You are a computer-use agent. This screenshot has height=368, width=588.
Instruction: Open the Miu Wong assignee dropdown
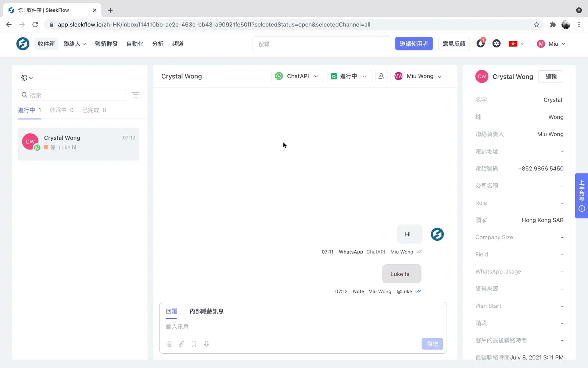[x=418, y=76]
